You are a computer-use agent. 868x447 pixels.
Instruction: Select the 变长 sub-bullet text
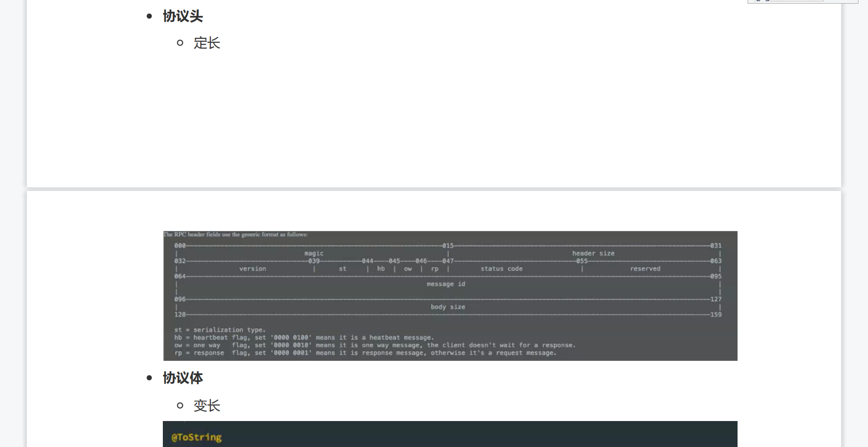[x=207, y=406]
